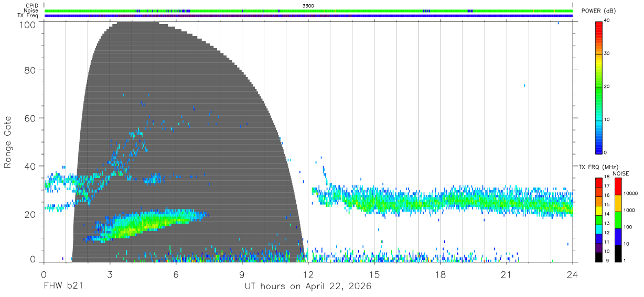Click the NOISE color scale bar
The width and height of the screenshot is (644, 297).
coord(617,219)
